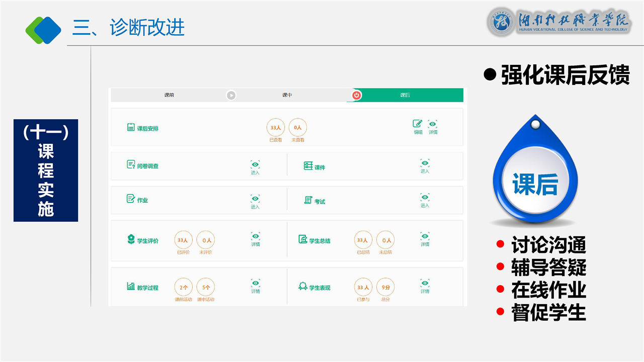Open 学生表现 details eye icon
Screen dimensions: 644x362
[x=425, y=284]
